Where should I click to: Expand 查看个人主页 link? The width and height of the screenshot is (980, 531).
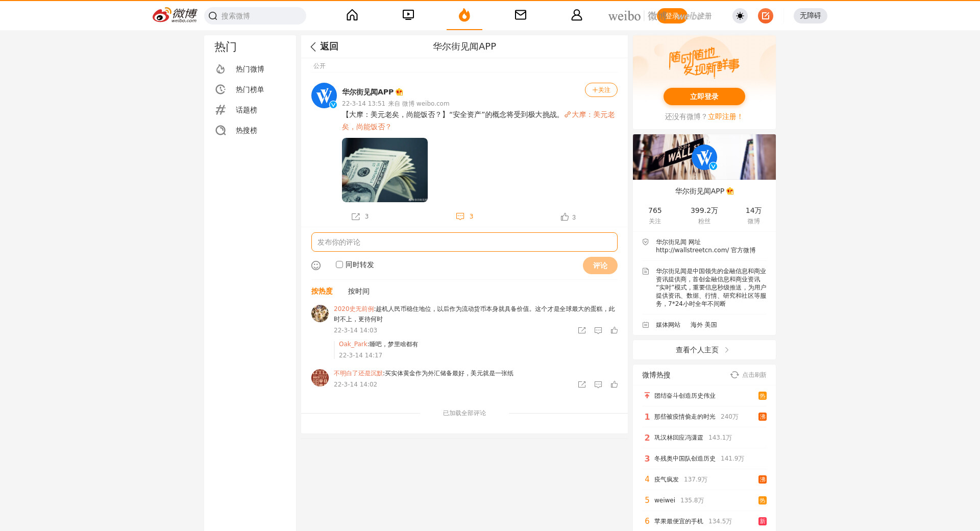pos(704,350)
